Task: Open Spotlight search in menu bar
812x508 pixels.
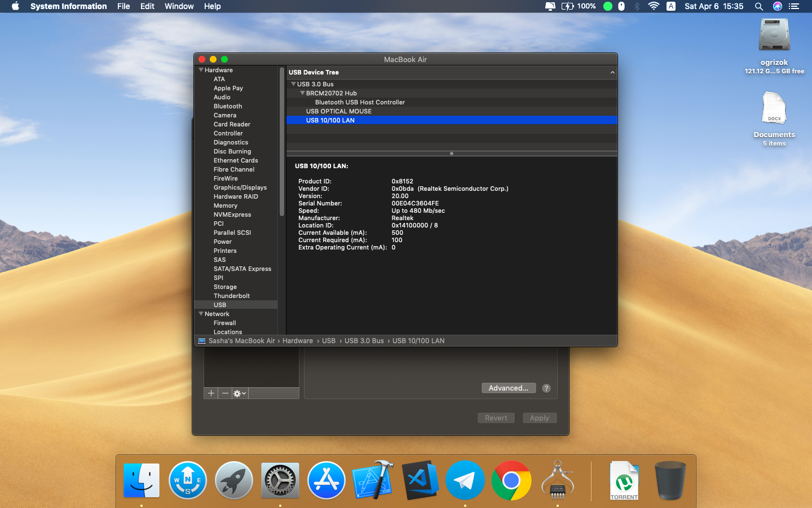Action: click(x=759, y=6)
